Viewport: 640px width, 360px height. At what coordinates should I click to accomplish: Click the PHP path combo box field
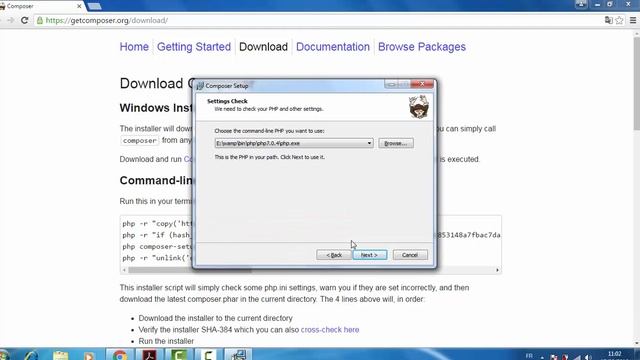click(x=294, y=143)
